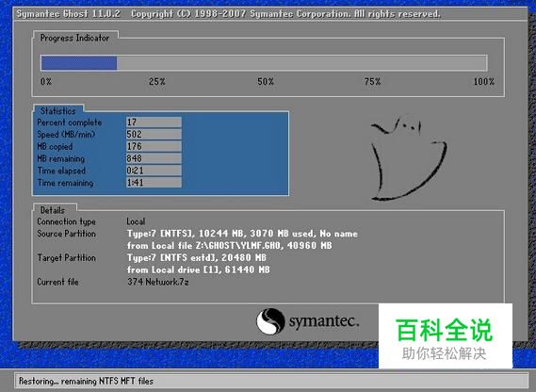Click the MB copied value 176
536x392 pixels.
(x=154, y=146)
